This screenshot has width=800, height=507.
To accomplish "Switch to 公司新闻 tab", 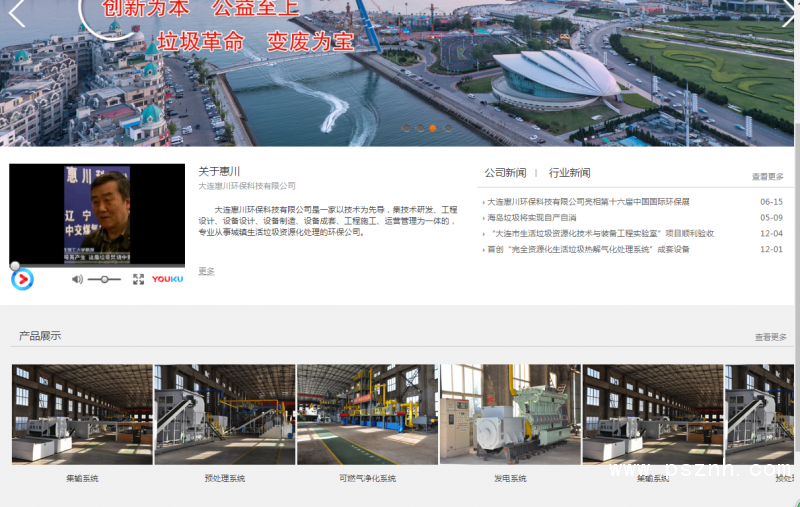I will click(x=505, y=173).
